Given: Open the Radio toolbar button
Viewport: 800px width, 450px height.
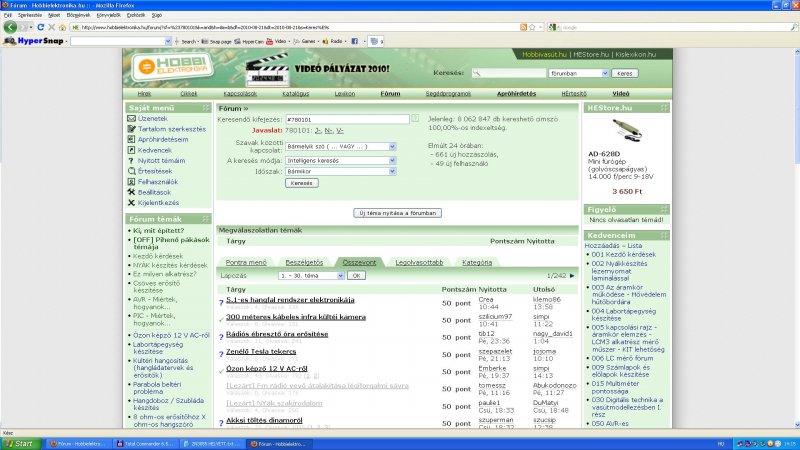Looking at the screenshot, I should pos(334,41).
